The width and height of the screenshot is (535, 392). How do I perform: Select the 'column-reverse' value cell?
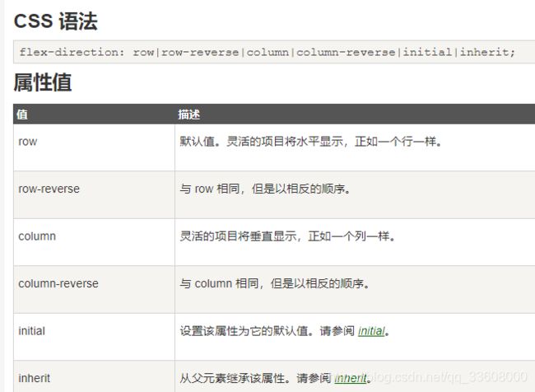click(x=94, y=290)
